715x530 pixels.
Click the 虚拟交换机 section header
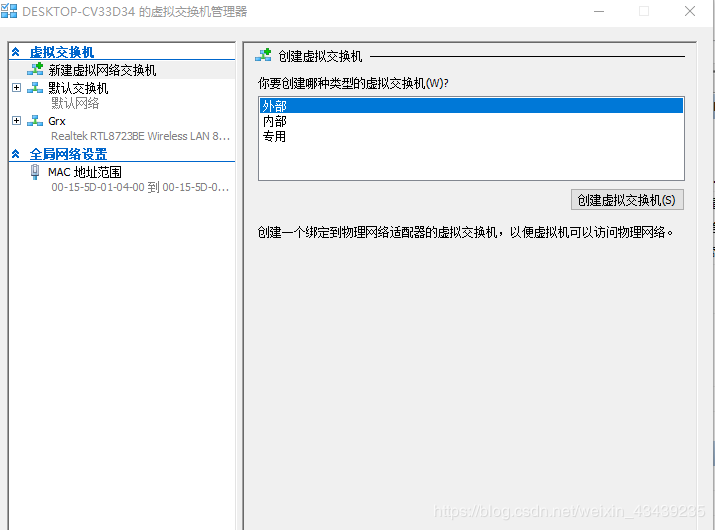(x=62, y=52)
